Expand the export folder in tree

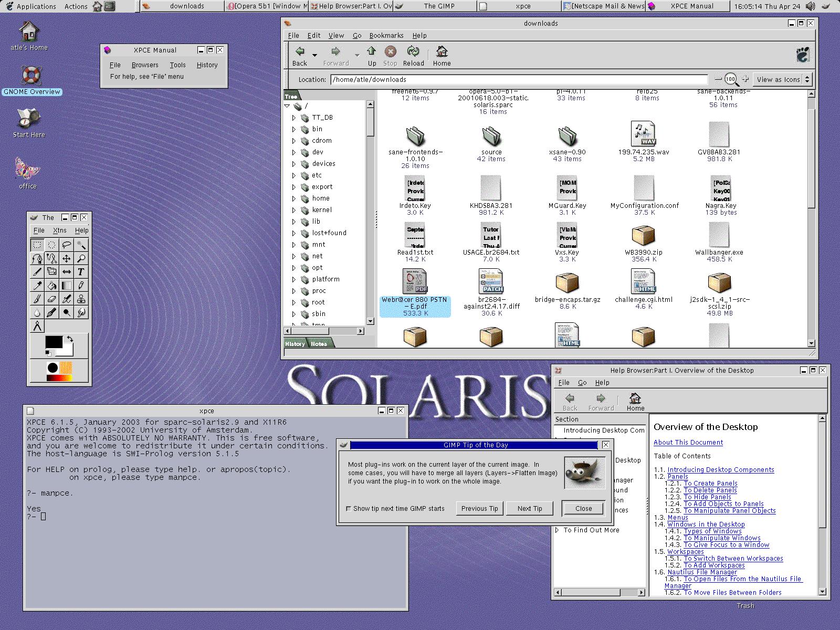coord(294,187)
